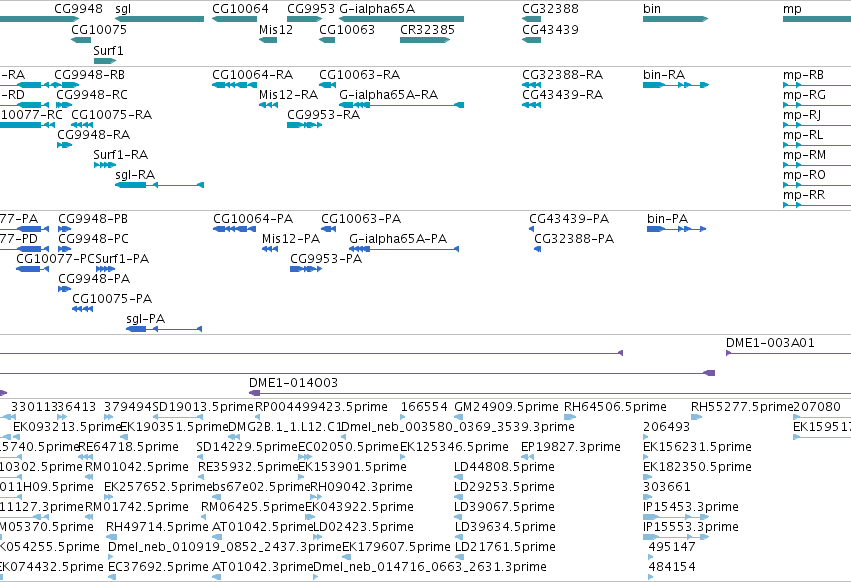The height and width of the screenshot is (582, 851).
Task: Select the CG10075 gene bar
Action: (81, 40)
